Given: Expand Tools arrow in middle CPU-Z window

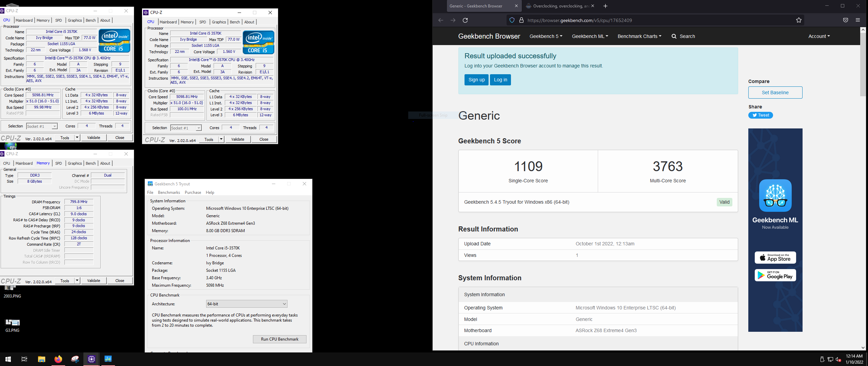Looking at the screenshot, I should [221, 139].
